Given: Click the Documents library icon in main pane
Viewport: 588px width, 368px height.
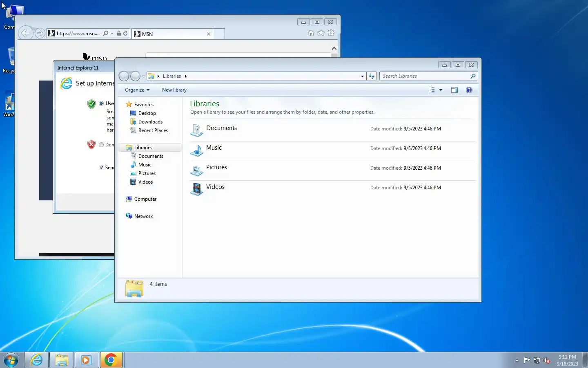Looking at the screenshot, I should (196, 130).
